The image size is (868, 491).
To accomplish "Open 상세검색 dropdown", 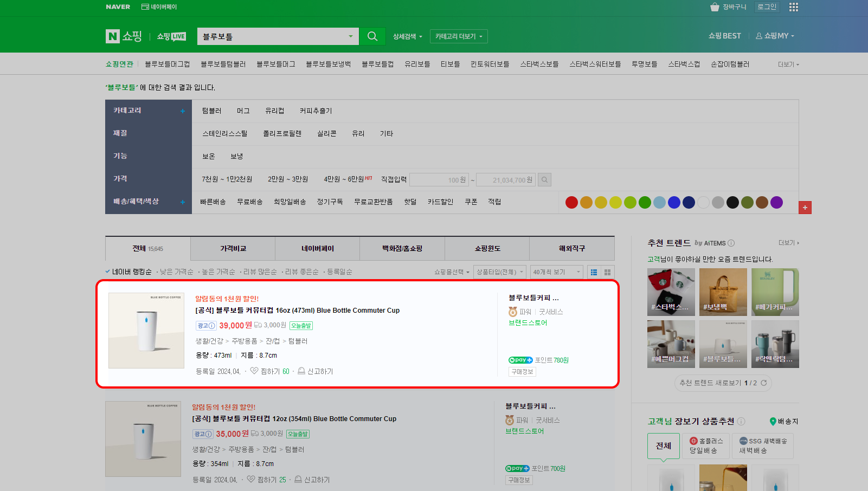I will (407, 36).
